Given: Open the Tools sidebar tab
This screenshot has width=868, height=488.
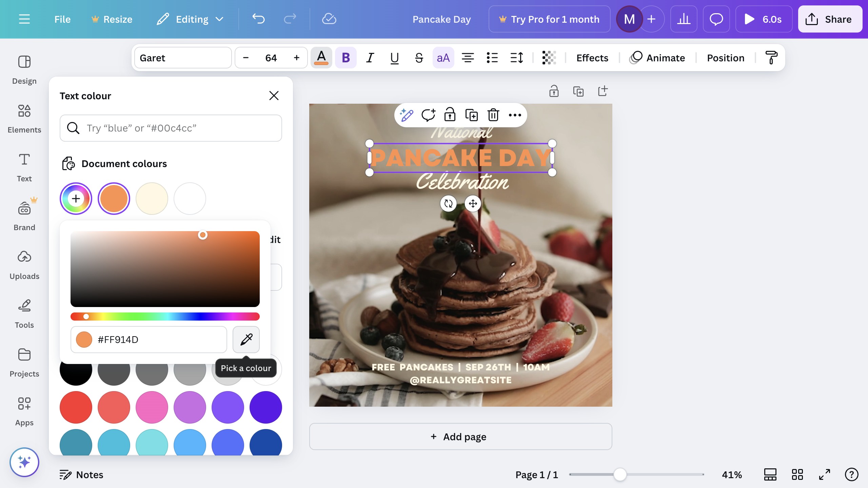Looking at the screenshot, I should point(24,314).
